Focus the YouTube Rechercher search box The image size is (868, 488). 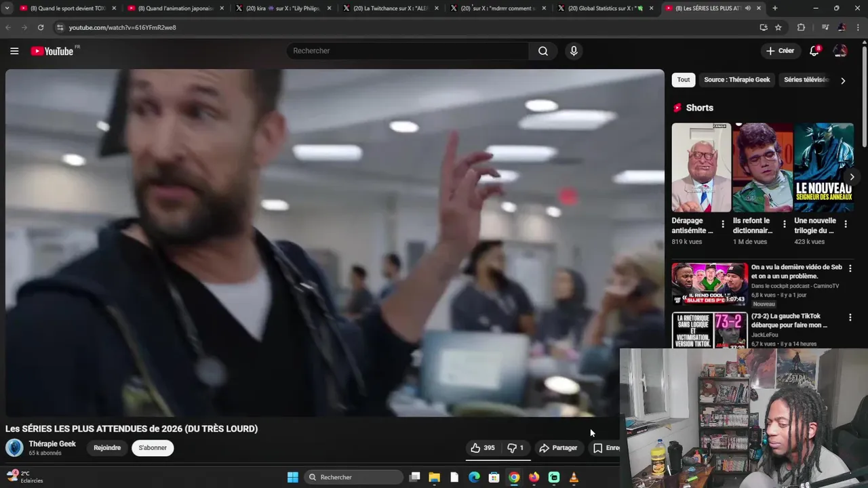pos(408,51)
